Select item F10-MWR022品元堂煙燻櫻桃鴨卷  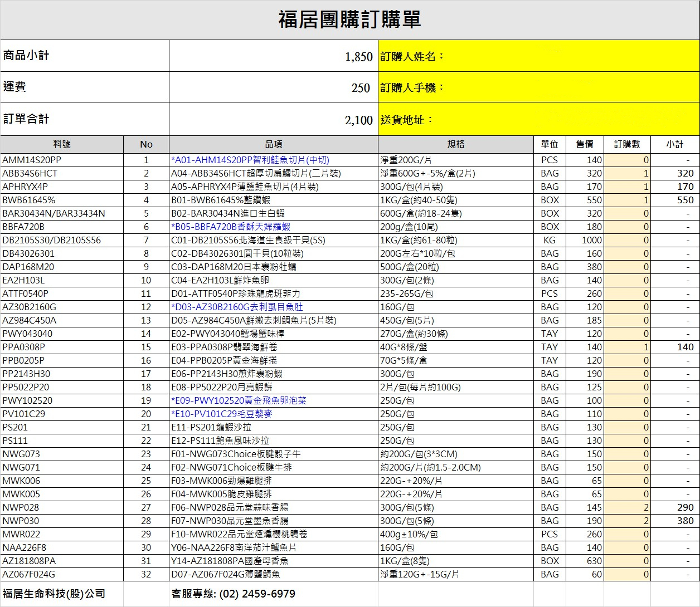click(x=239, y=534)
